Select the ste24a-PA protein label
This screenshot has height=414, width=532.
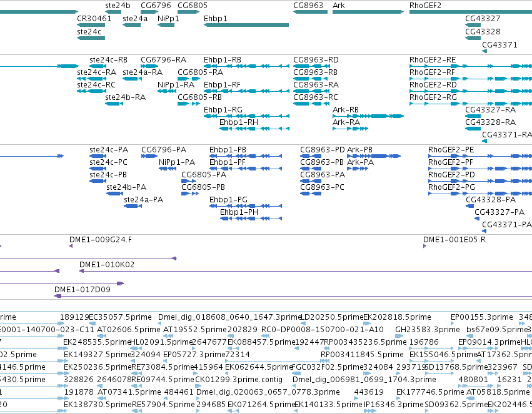(x=144, y=200)
